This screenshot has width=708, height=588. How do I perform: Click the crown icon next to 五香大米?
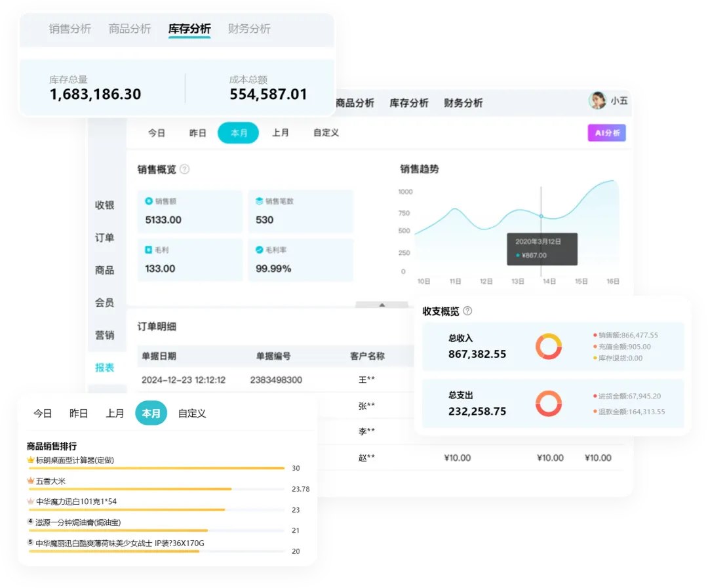(31, 480)
